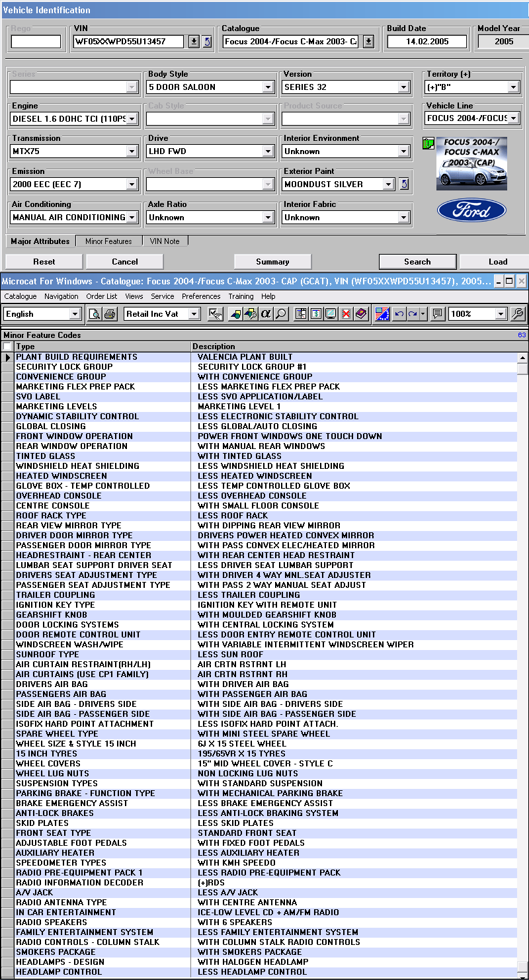Expand the Body Style dropdown

(268, 87)
